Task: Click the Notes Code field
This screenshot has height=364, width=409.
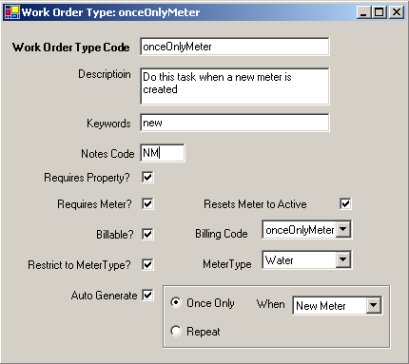Action: click(162, 153)
